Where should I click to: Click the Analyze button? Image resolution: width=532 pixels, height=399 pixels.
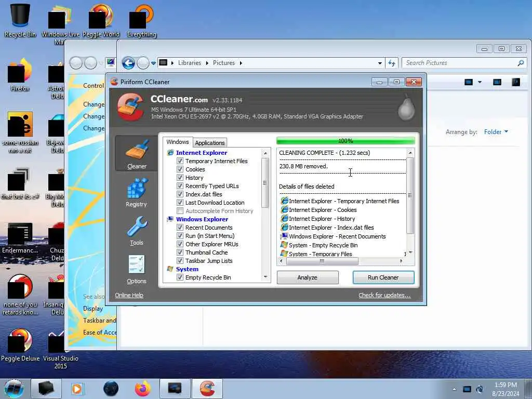(x=308, y=277)
